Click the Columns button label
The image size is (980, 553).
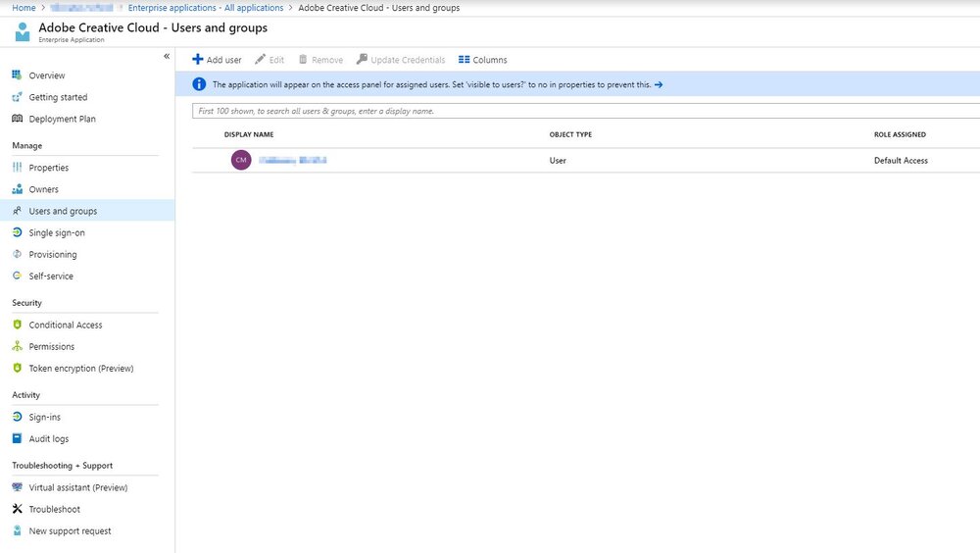(x=490, y=60)
